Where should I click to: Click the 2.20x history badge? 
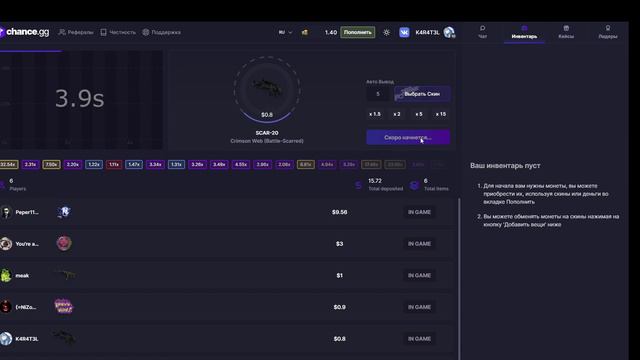coord(73,164)
